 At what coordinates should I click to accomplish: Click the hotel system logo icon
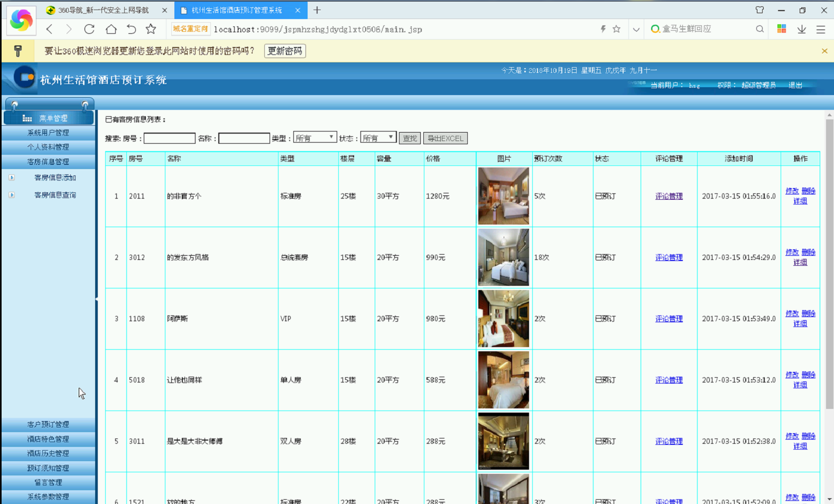click(24, 78)
